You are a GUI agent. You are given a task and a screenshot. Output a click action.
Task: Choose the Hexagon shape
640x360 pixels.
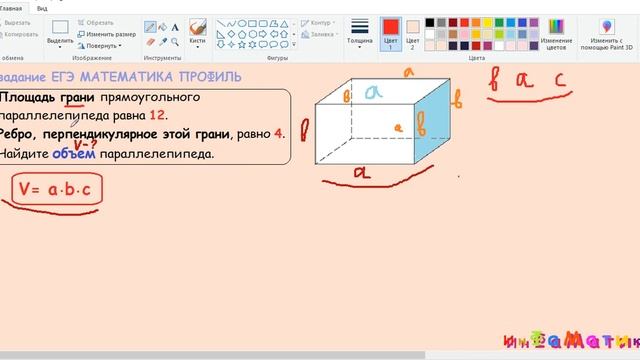click(x=253, y=34)
